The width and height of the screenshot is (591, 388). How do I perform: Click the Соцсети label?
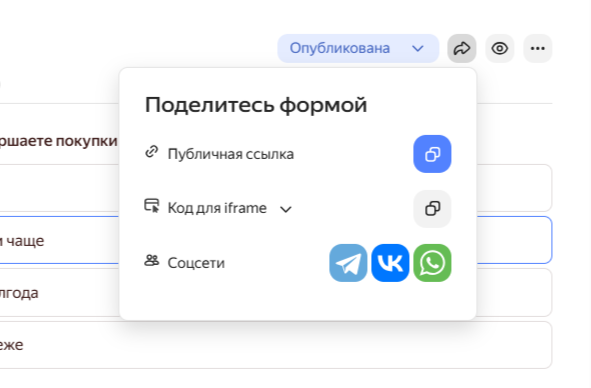click(196, 263)
